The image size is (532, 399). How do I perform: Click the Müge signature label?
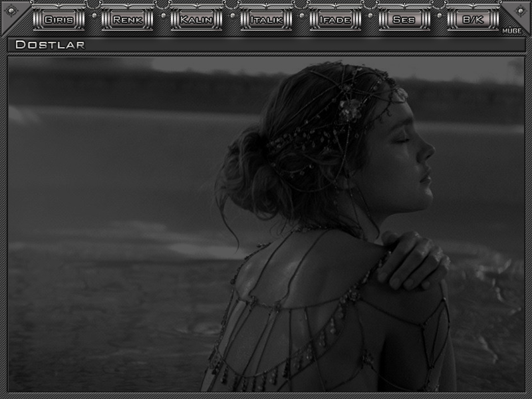click(511, 31)
